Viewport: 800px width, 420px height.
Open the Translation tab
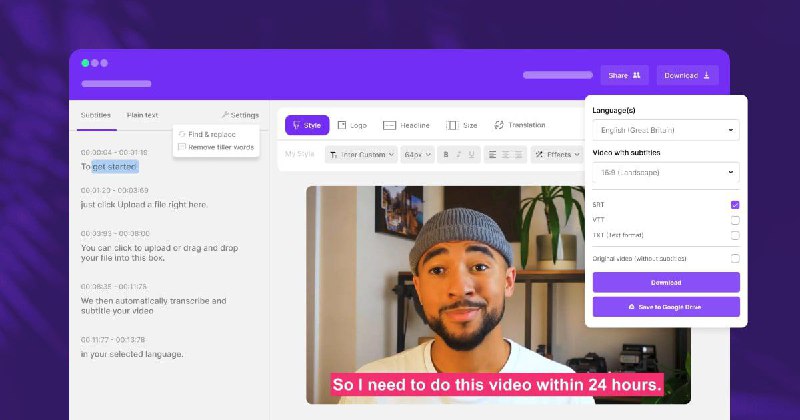tap(520, 125)
